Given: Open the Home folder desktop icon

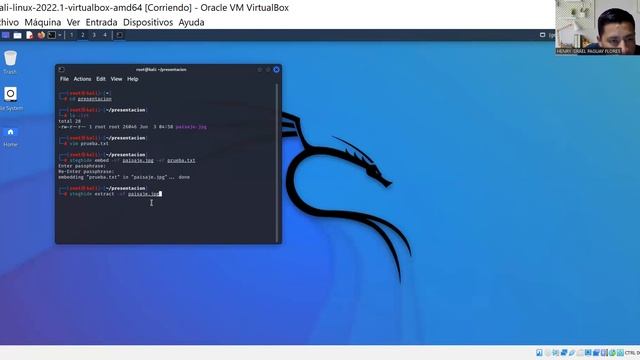Looking at the screenshot, I should 10,136.
